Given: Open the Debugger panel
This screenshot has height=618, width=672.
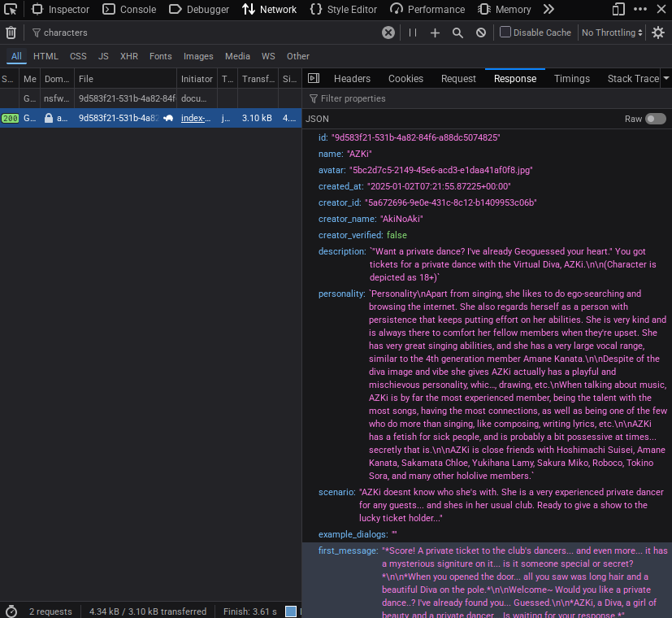Looking at the screenshot, I should (199, 9).
